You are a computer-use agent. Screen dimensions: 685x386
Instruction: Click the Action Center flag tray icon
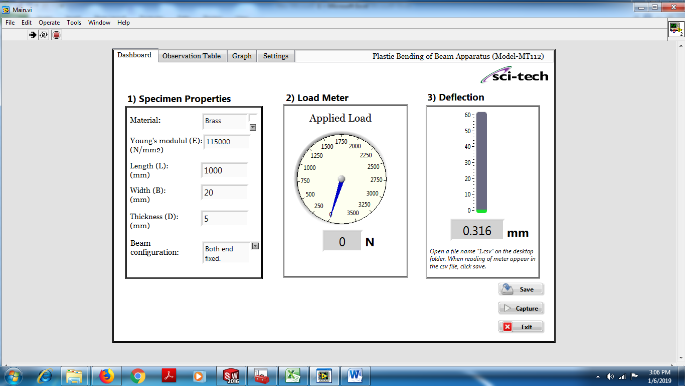[x=635, y=376]
